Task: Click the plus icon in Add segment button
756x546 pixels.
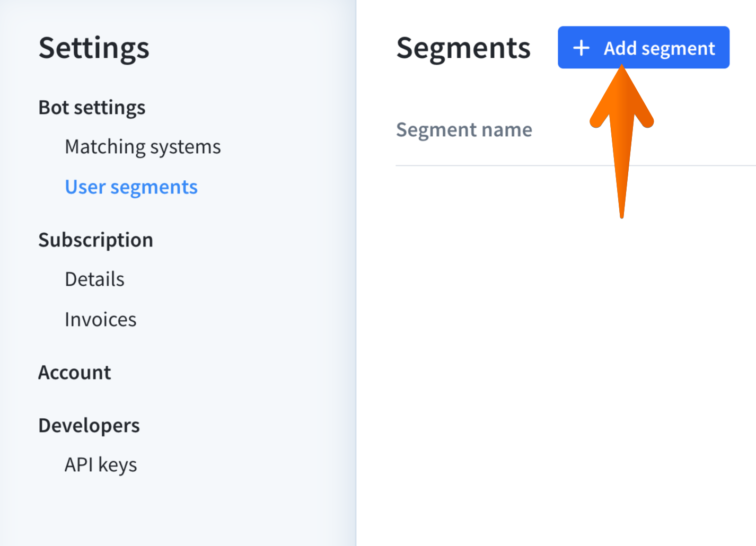Action: [x=582, y=48]
